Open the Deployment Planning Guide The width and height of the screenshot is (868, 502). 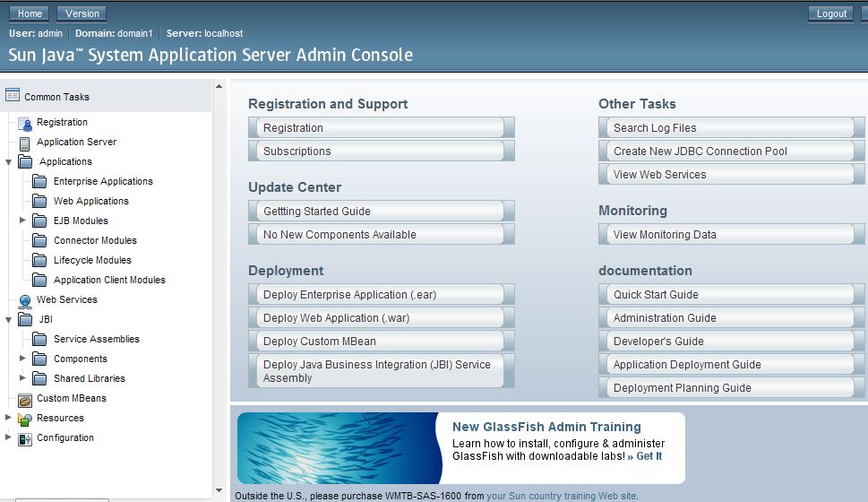pos(731,387)
